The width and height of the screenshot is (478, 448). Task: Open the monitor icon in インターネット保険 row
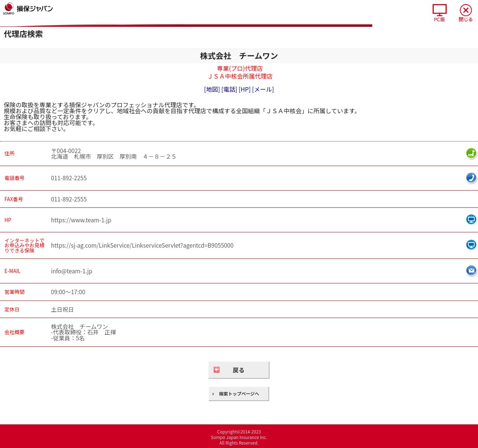[471, 245]
